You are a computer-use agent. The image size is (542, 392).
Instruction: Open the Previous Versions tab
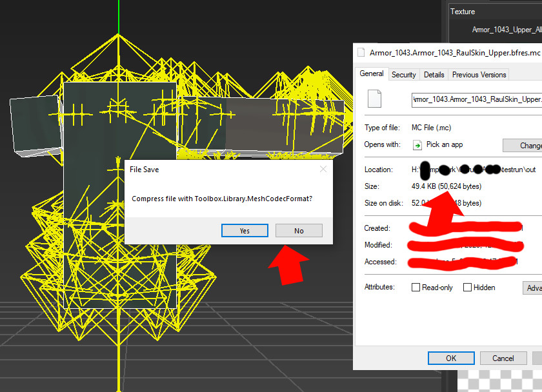pos(479,75)
